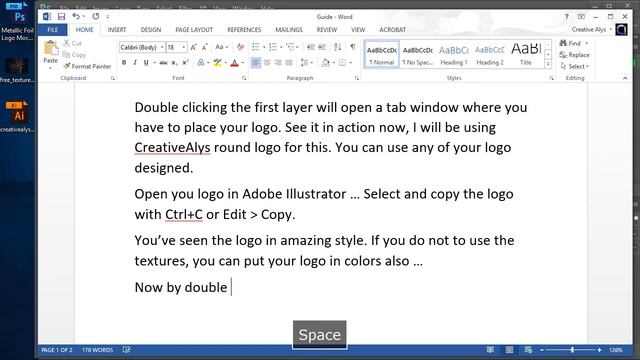Viewport: 640px width, 360px height.
Task: Apply subscript formatting
Action: 174,63
